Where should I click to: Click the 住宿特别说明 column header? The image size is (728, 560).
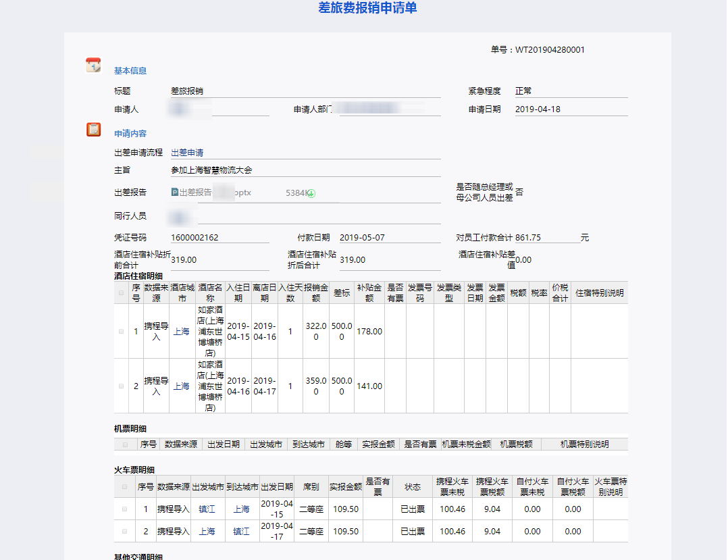pyautogui.click(x=600, y=293)
